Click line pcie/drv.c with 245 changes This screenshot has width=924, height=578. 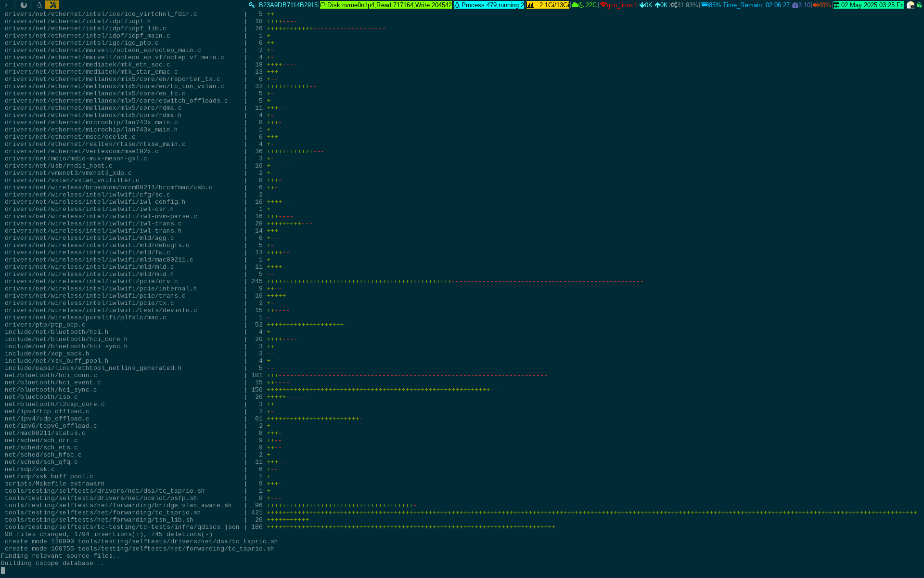[324, 281]
